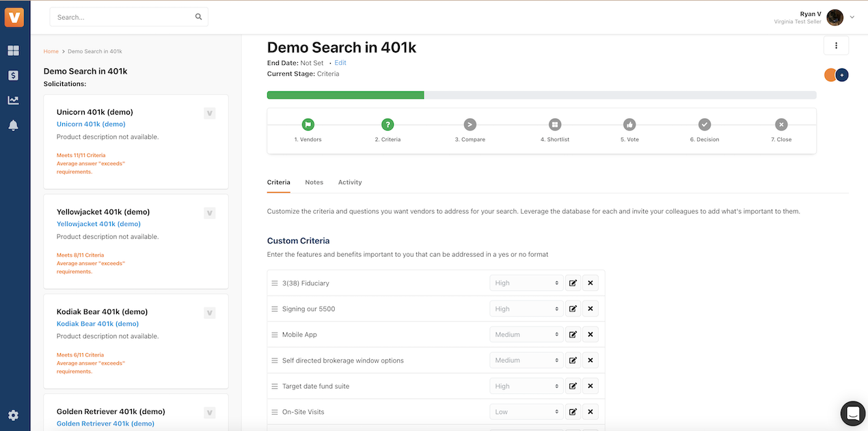Viewport: 868px width, 431px height.
Task: Go to stage 4 Shortlist
Action: pos(554,124)
